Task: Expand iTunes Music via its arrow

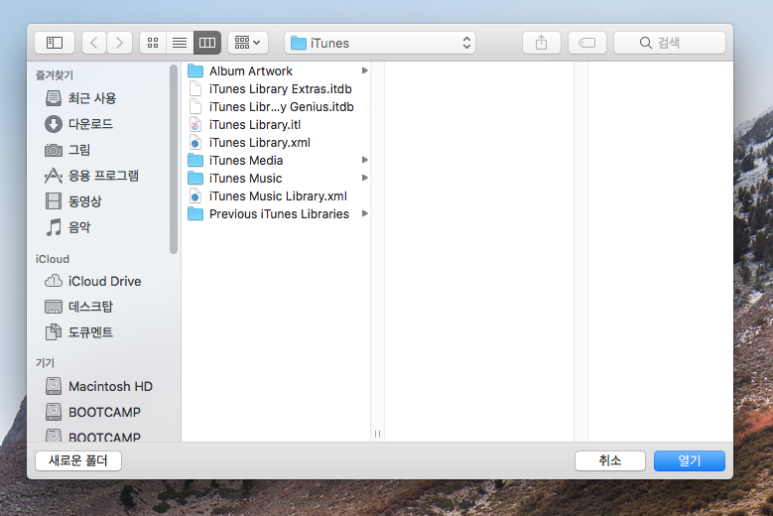Action: pos(365,178)
